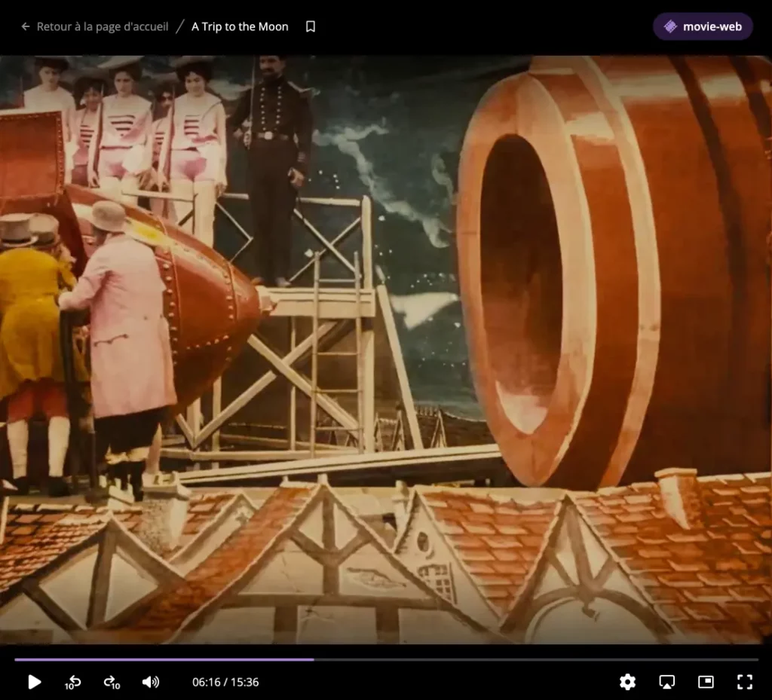Skip forward 10 seconds
Image resolution: width=772 pixels, height=700 pixels.
pos(112,682)
